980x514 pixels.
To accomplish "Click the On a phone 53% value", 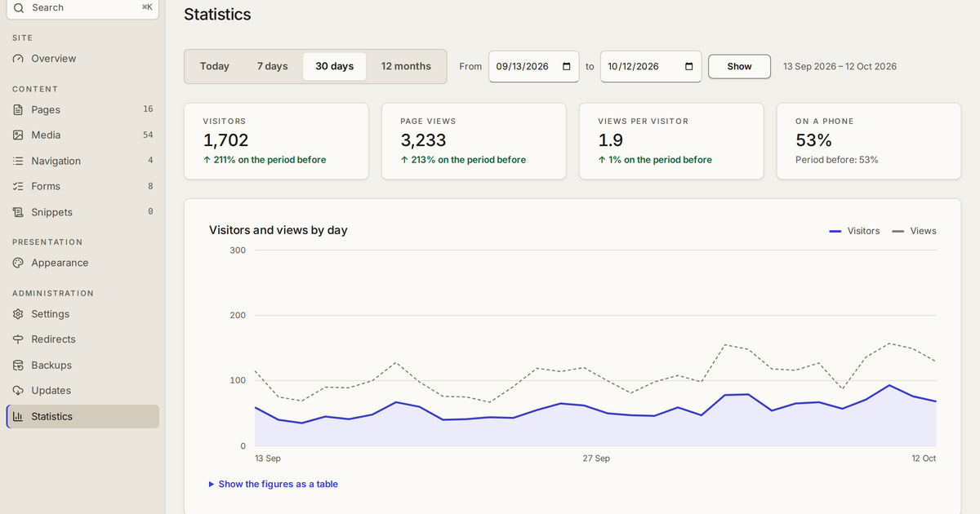I will point(813,140).
